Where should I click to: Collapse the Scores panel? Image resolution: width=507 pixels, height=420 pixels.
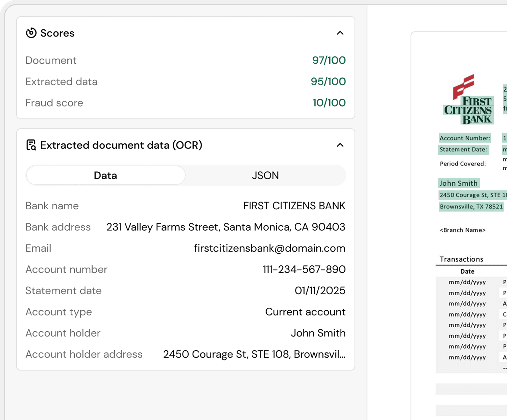(340, 33)
